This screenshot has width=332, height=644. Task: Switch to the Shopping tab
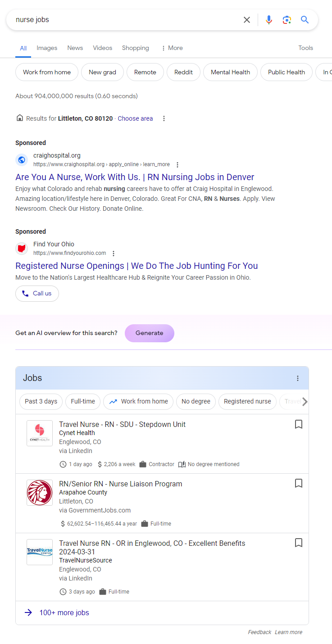coord(136,48)
